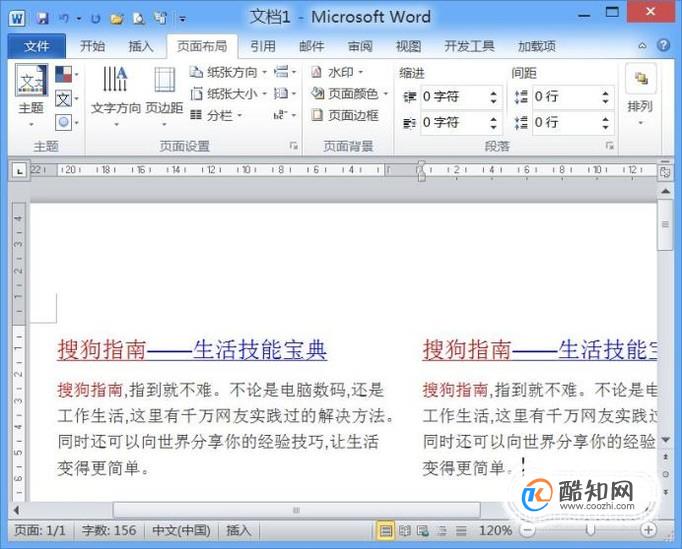Viewport: 682px width, 549px height.
Task: Click the zoom slider handle
Action: pos(590,530)
